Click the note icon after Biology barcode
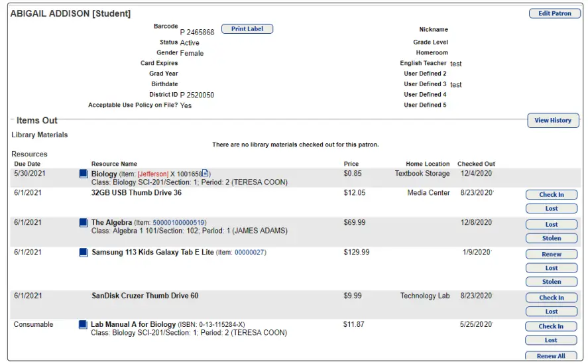 (206, 173)
